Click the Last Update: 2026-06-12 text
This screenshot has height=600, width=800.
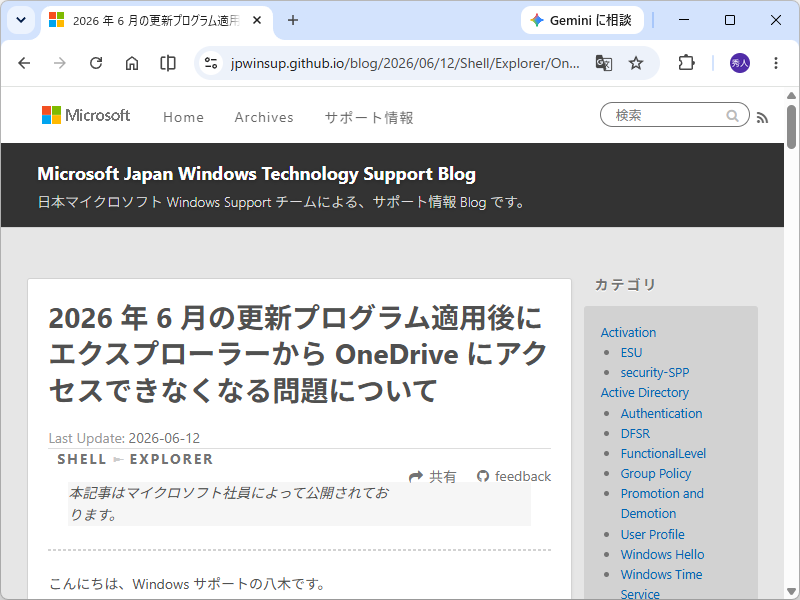coord(124,438)
